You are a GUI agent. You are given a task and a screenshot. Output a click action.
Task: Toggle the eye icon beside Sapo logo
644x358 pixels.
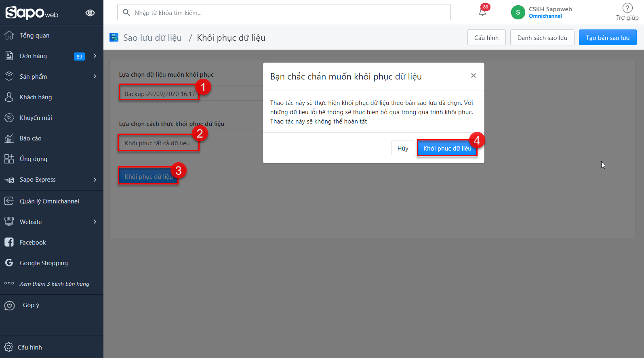[x=90, y=13]
